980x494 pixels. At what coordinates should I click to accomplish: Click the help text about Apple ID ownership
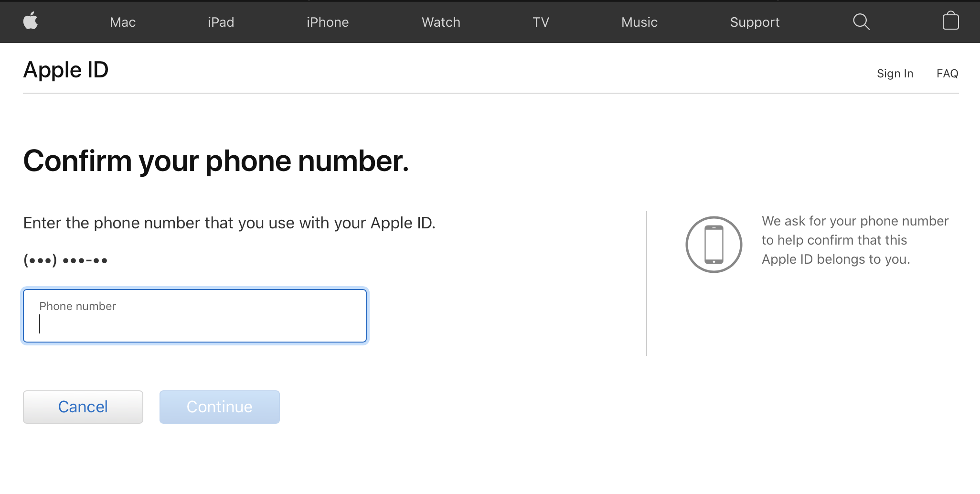tap(855, 240)
